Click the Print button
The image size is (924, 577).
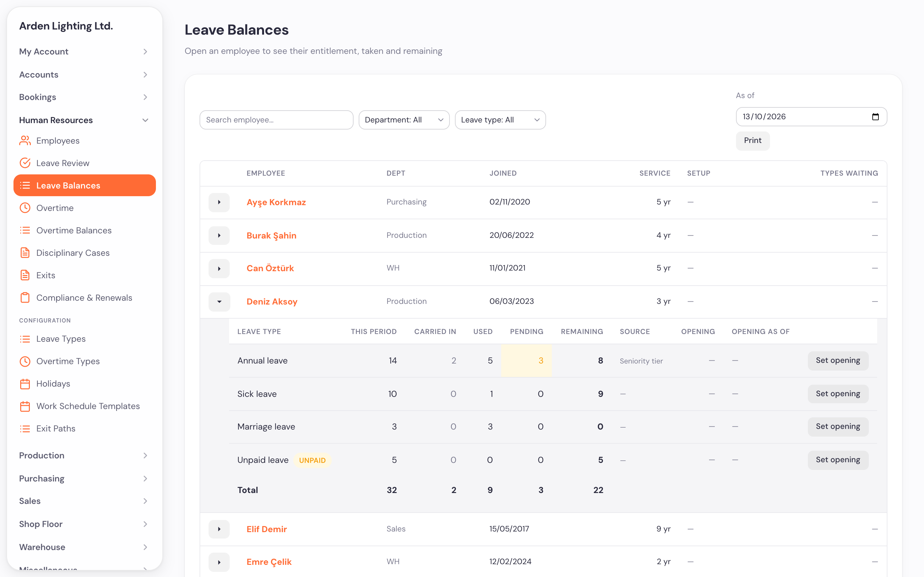[x=753, y=140]
